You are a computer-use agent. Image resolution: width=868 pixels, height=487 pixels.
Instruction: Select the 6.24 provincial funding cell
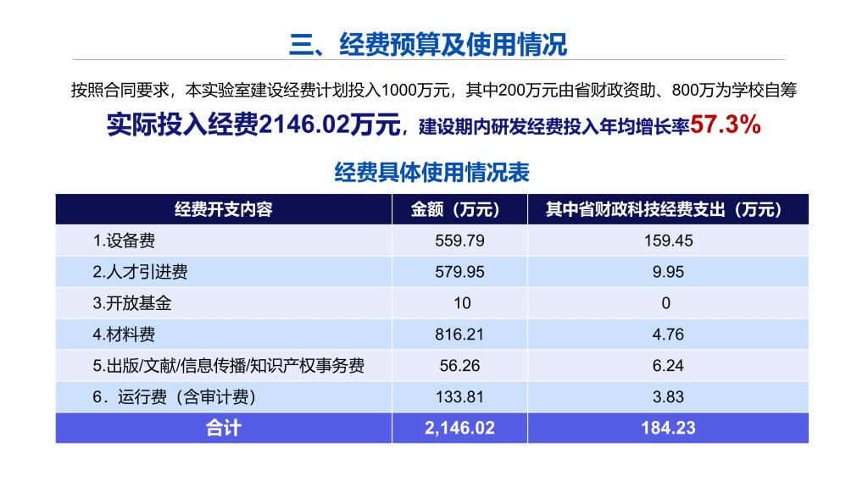click(667, 366)
